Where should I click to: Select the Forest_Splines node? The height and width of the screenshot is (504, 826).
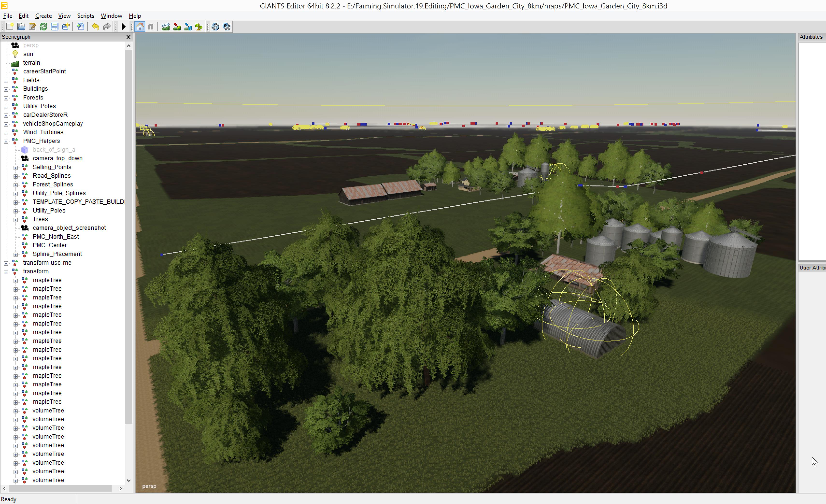pyautogui.click(x=53, y=184)
